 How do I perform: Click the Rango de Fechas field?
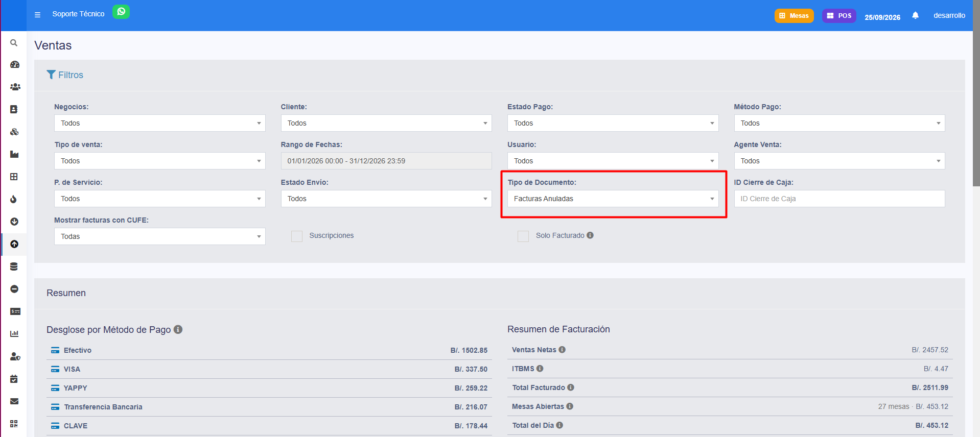386,161
